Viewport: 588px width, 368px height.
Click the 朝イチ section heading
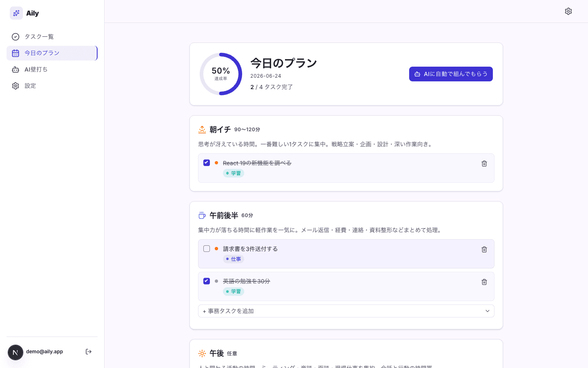click(220, 130)
